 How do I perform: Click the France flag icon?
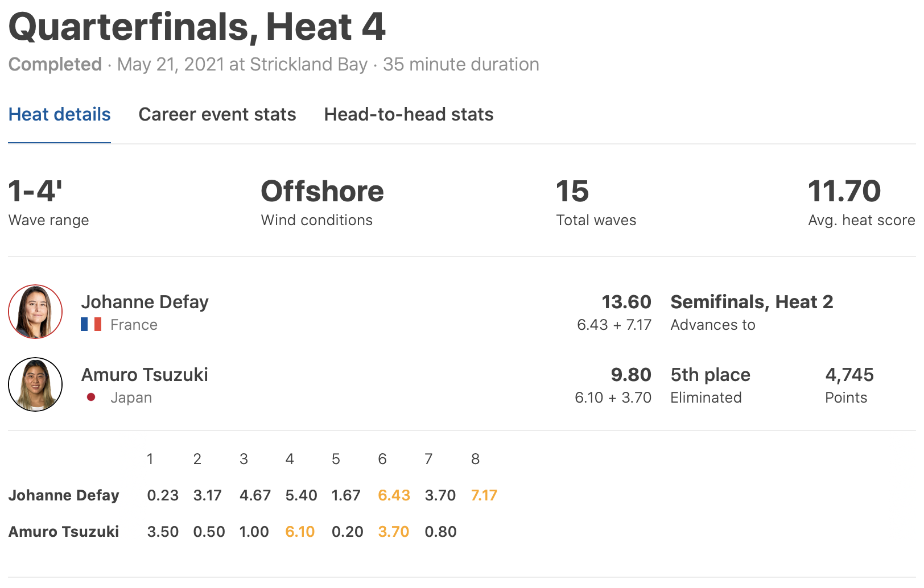coord(91,325)
